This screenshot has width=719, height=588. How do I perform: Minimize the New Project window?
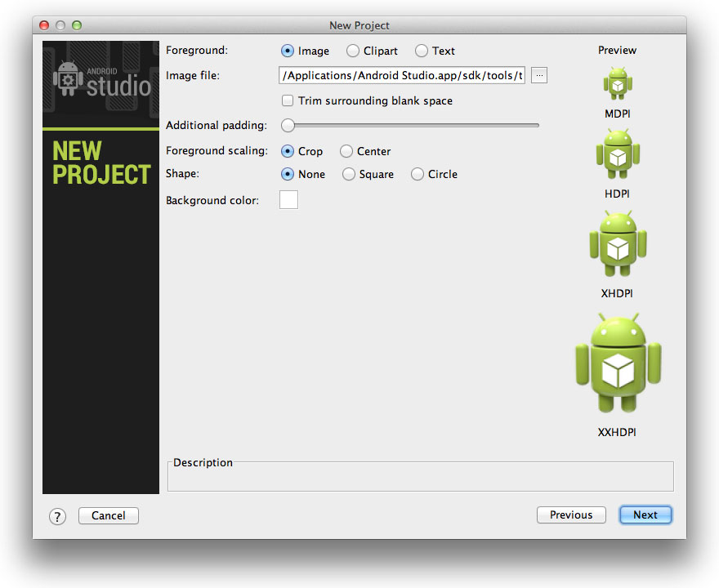[60, 25]
